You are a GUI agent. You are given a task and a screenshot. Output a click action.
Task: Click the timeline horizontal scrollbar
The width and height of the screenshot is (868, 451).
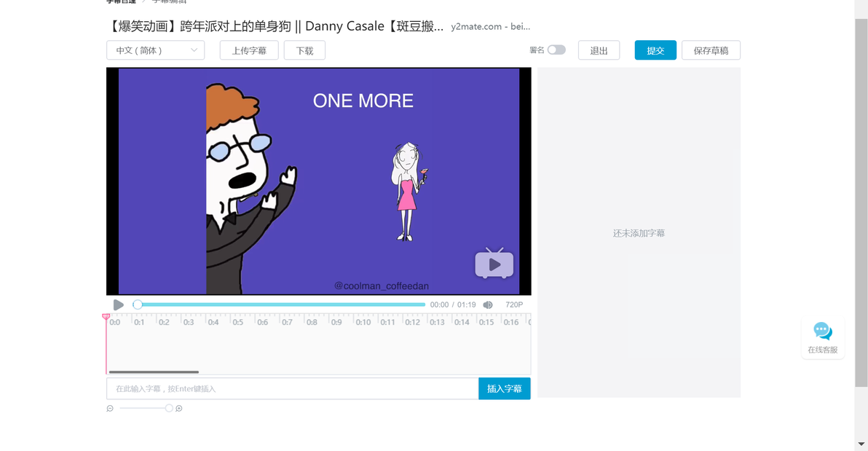[x=154, y=372]
